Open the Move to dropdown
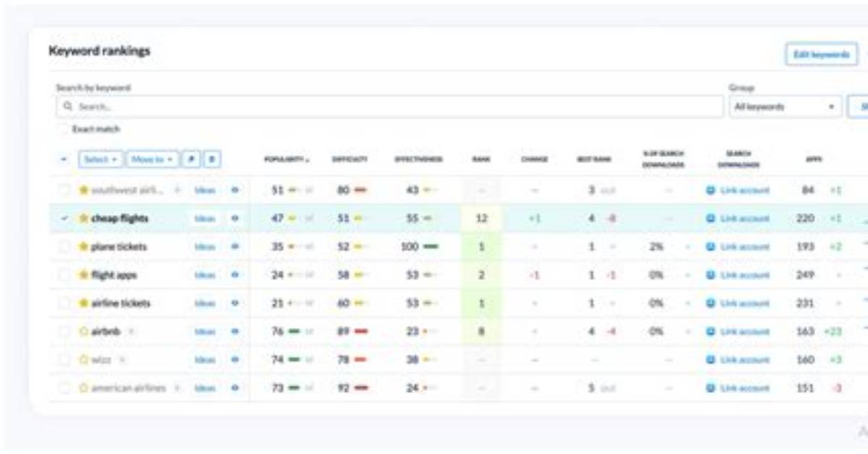 coord(152,159)
